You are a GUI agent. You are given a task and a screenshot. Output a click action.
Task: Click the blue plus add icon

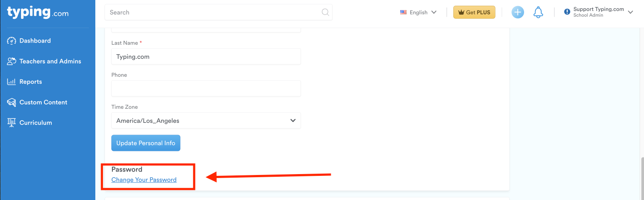click(x=518, y=12)
